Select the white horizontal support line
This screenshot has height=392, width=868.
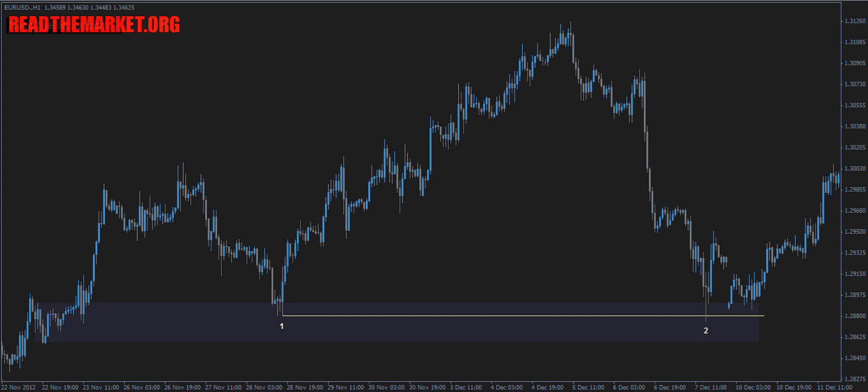(496, 316)
